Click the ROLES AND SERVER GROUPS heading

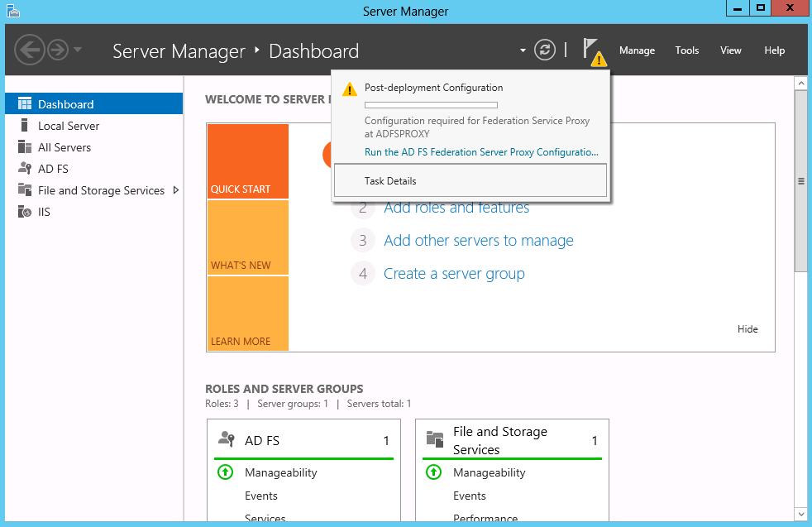(284, 389)
